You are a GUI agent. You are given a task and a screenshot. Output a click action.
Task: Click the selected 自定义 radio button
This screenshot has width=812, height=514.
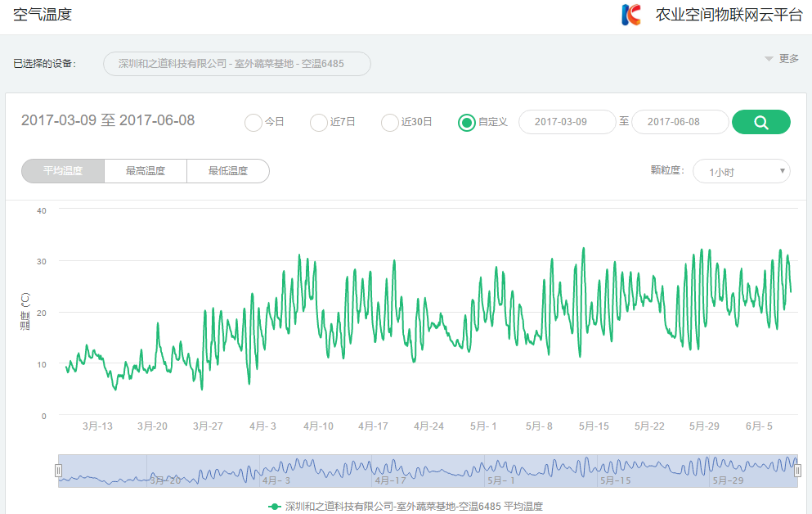(466, 121)
